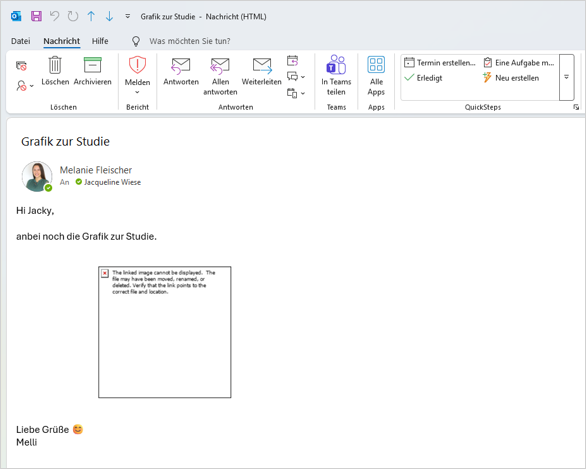Image resolution: width=586 pixels, height=469 pixels.
Task: Reply using Antworten
Action: pyautogui.click(x=181, y=71)
